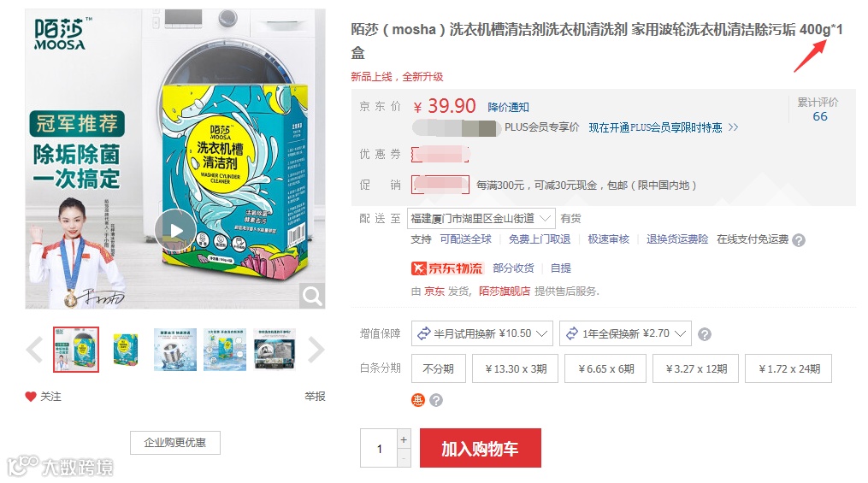Expand delivery address dropdown 福建厦门市湖里区金山街道
The width and height of the screenshot is (868, 483).
coord(481,219)
